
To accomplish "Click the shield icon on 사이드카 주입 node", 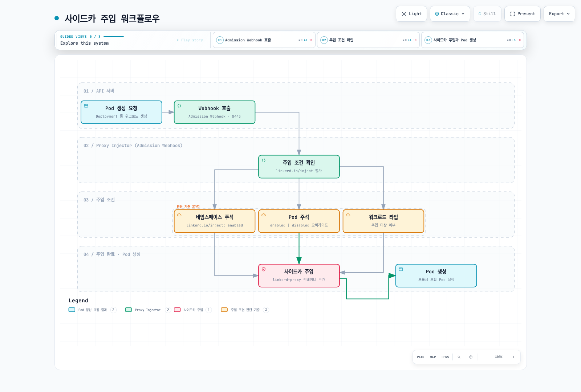I will (x=264, y=269).
